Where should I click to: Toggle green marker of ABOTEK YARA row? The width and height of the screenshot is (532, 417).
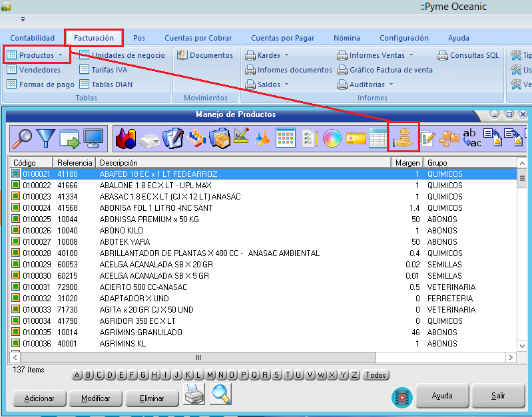(x=16, y=242)
